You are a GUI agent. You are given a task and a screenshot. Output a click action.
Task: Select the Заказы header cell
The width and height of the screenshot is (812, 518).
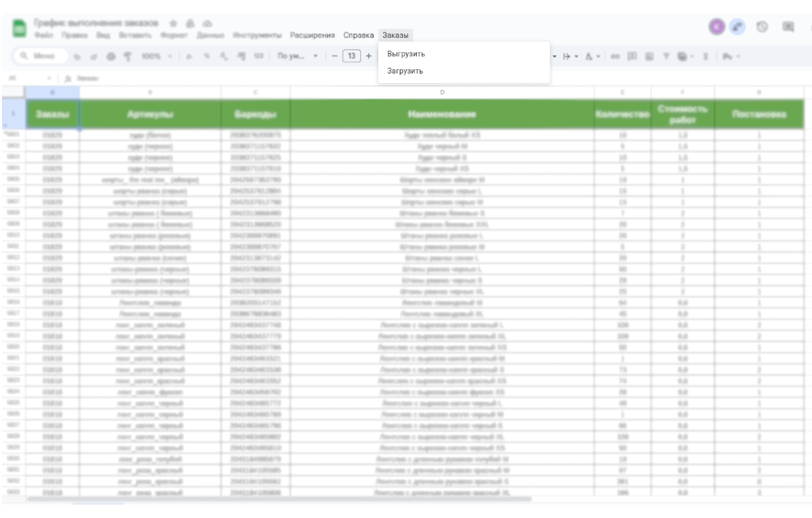(x=53, y=115)
